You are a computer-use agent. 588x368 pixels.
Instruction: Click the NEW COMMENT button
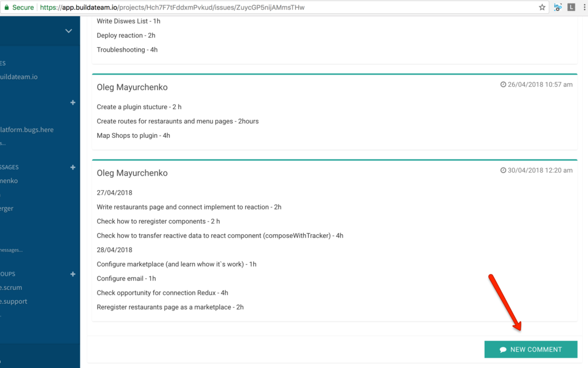[531, 349]
